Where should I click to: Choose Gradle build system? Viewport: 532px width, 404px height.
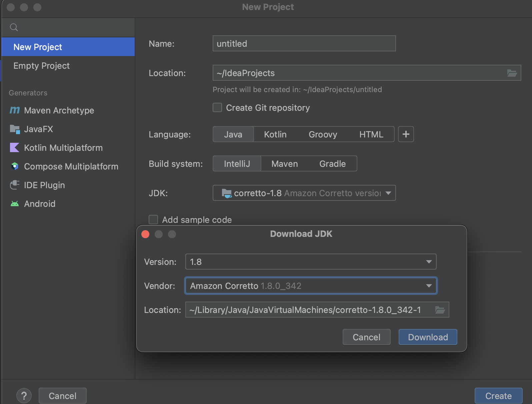click(x=332, y=163)
